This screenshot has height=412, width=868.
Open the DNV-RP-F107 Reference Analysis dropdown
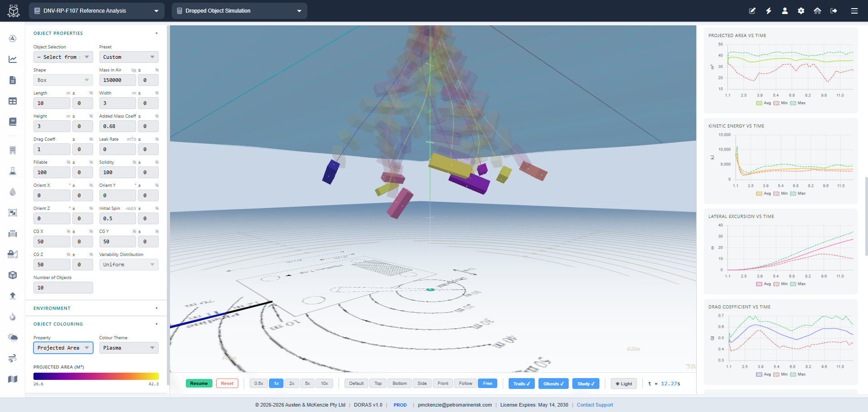97,11
